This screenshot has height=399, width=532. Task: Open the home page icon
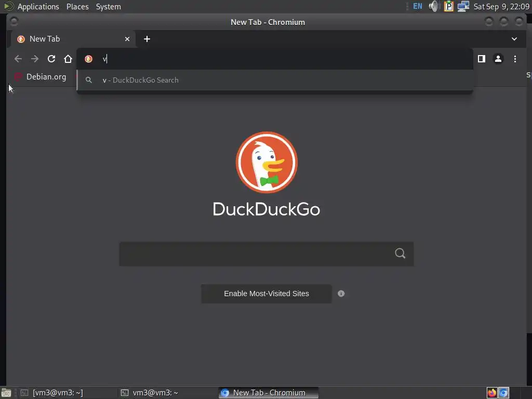coord(68,59)
